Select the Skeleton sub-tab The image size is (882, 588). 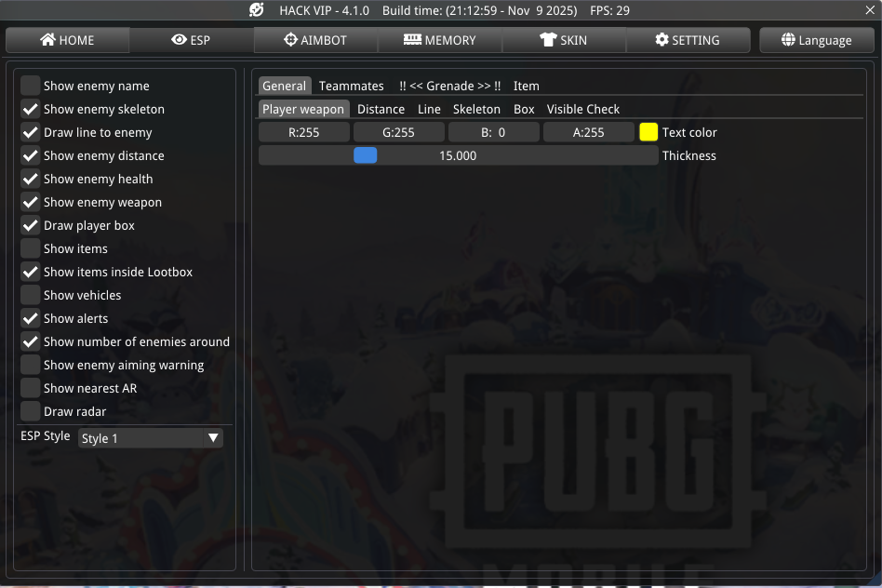tap(476, 109)
